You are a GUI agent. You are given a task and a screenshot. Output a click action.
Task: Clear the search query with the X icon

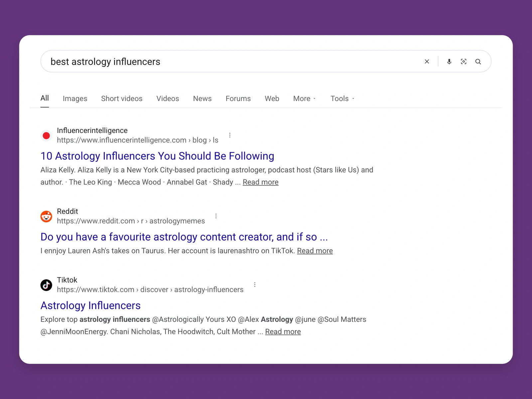(427, 62)
